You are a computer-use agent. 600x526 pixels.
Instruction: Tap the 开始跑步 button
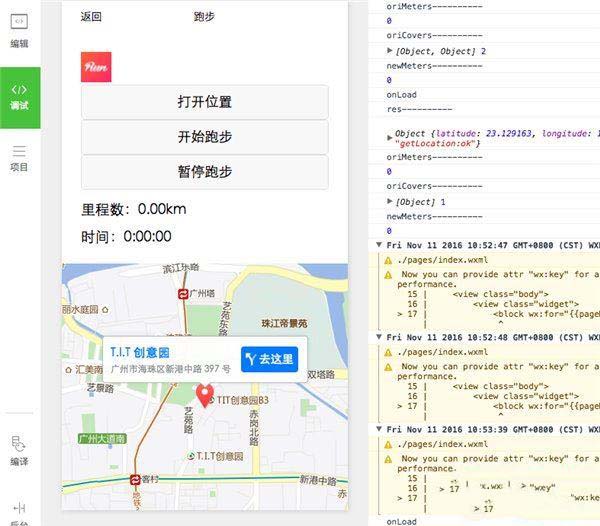pyautogui.click(x=205, y=137)
